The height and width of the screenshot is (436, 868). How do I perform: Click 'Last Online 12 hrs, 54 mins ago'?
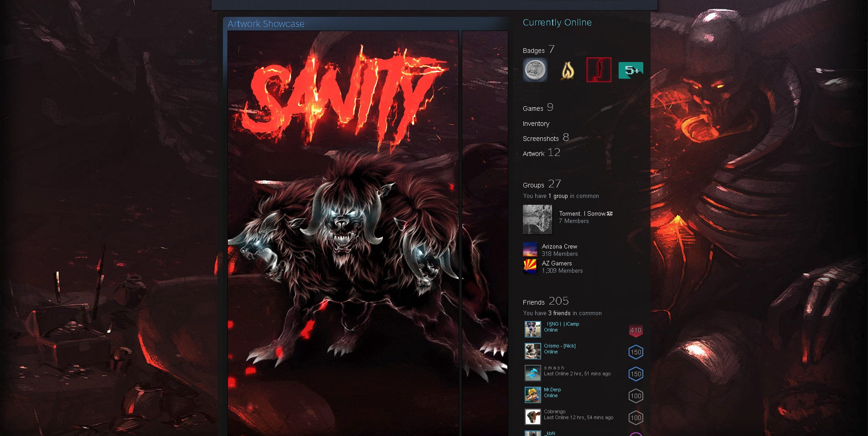pyautogui.click(x=579, y=418)
